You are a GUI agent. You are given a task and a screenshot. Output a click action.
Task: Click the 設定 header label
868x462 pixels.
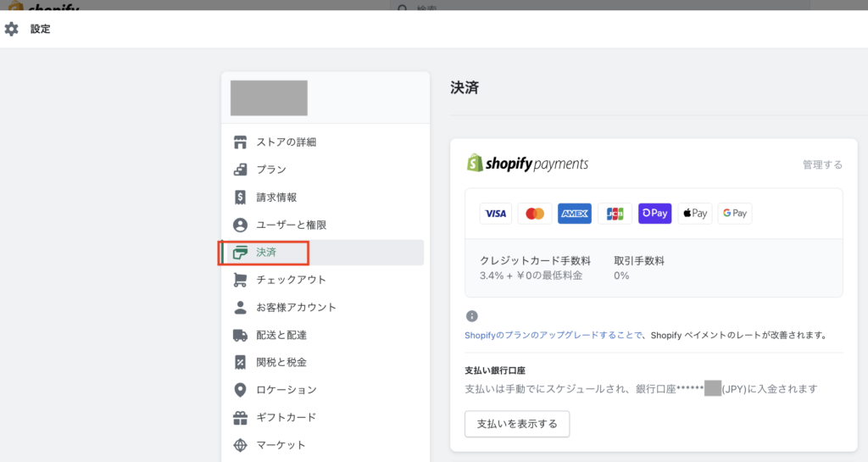click(x=41, y=29)
